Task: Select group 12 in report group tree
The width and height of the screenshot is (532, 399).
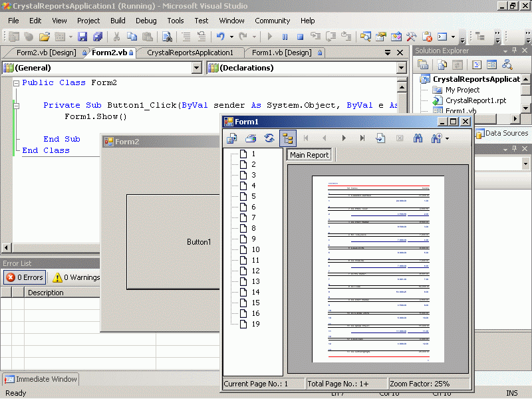Action: 255,271
